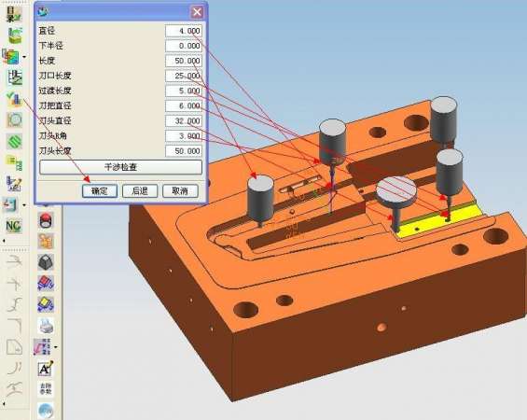Click the NC post-process icon
The image size is (527, 420).
(14, 226)
